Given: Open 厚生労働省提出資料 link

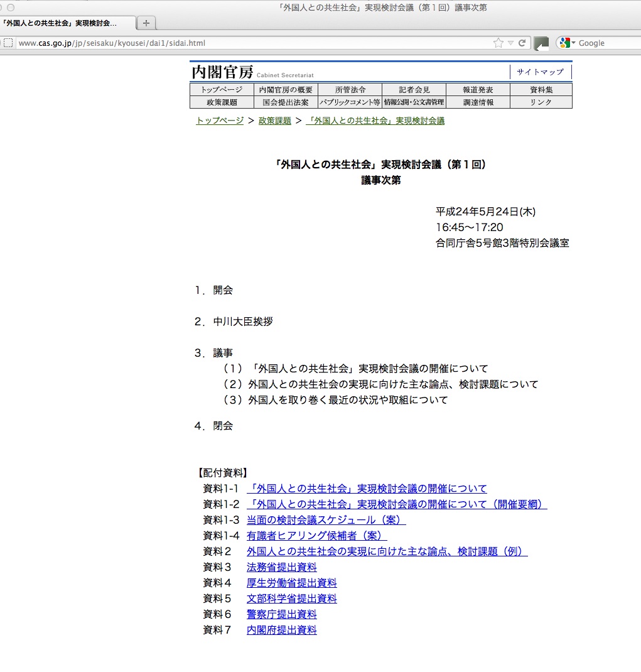Looking at the screenshot, I should point(292,583).
